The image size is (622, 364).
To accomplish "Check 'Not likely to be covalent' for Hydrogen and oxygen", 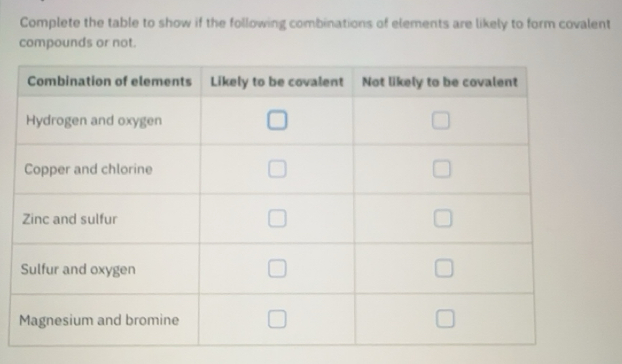I will [442, 121].
